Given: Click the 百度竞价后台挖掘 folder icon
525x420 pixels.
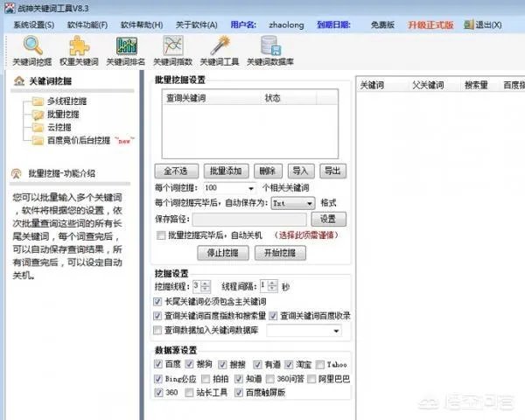Looking at the screenshot, I should 38,140.
